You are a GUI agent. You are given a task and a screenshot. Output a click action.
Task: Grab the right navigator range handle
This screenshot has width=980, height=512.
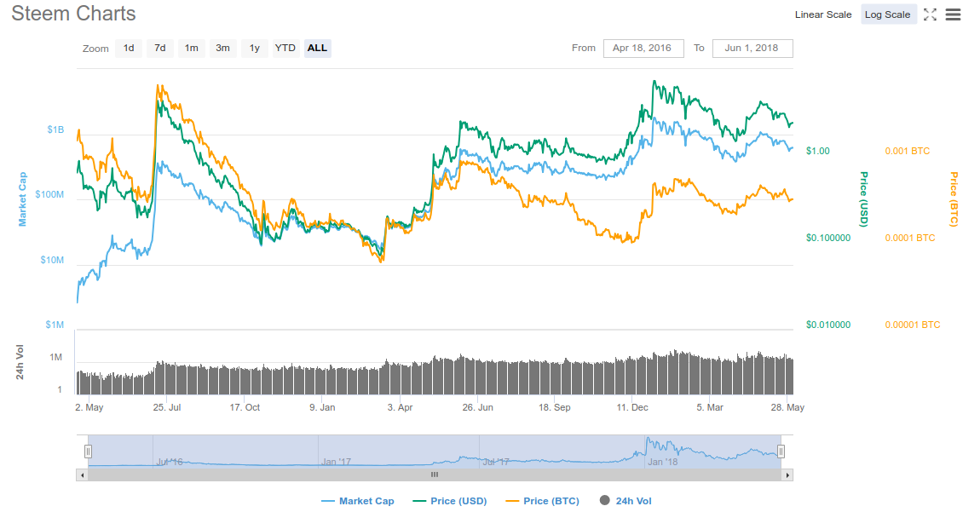781,452
